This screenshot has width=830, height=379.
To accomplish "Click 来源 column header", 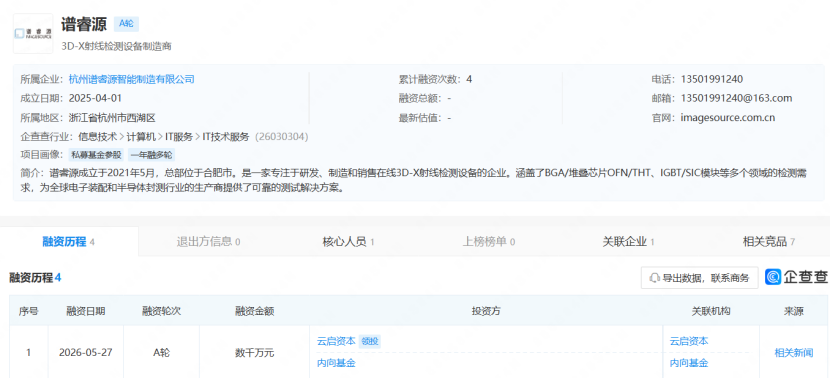I will pos(793,311).
